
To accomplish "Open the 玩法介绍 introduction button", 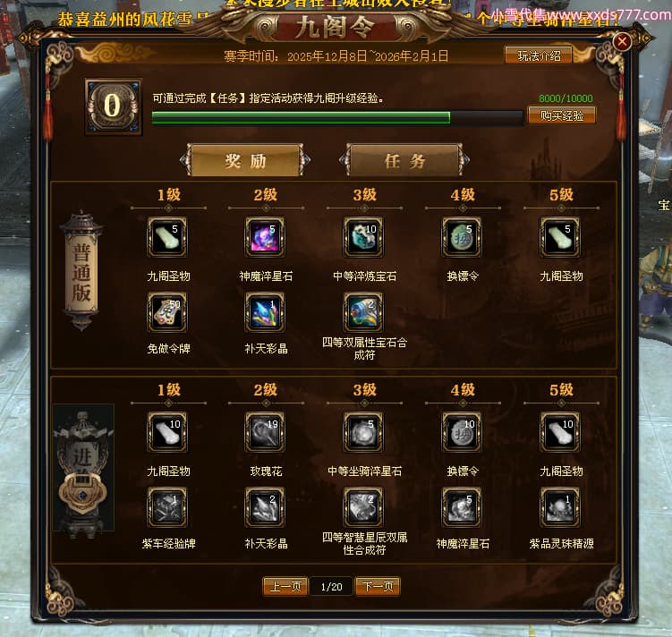I will click(539, 55).
